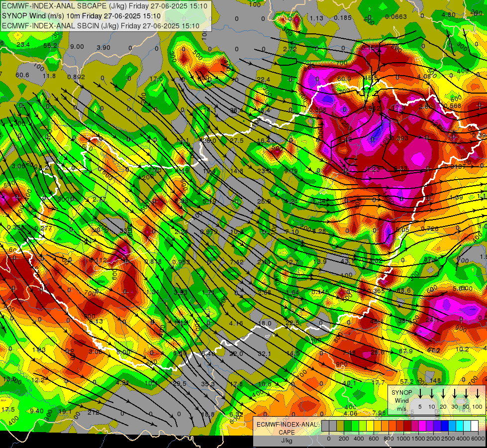Click the 50 m/s wind arrow in SYNOP legend
This screenshot has width=487, height=448.
pos(466,393)
